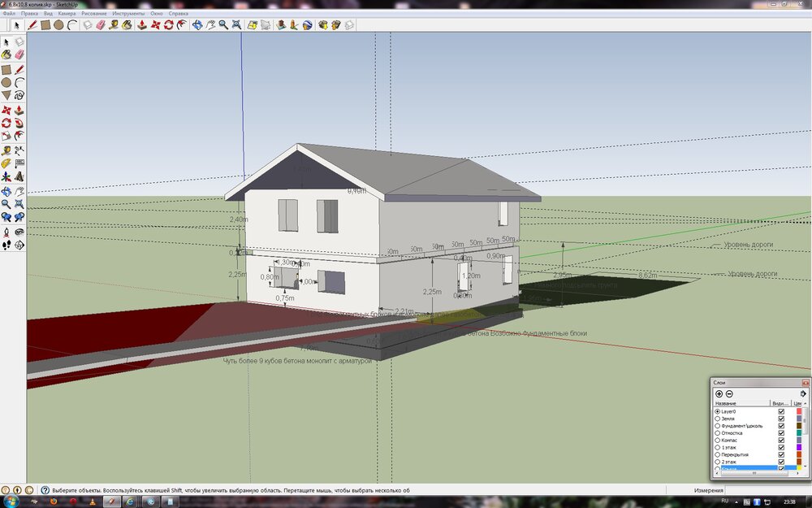Pick the Push/Pull tool in top toolbar
The width and height of the screenshot is (812, 508).
click(141, 25)
